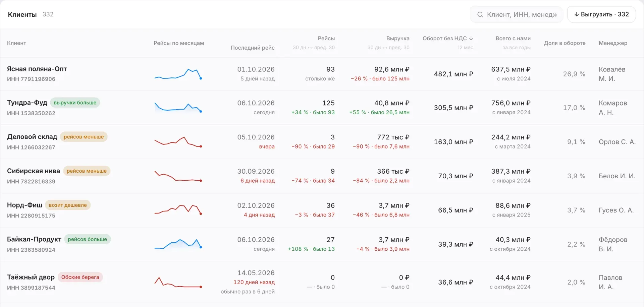The width and height of the screenshot is (644, 307).
Task: Open the Деловой склад trips sparkline
Action: point(178,142)
